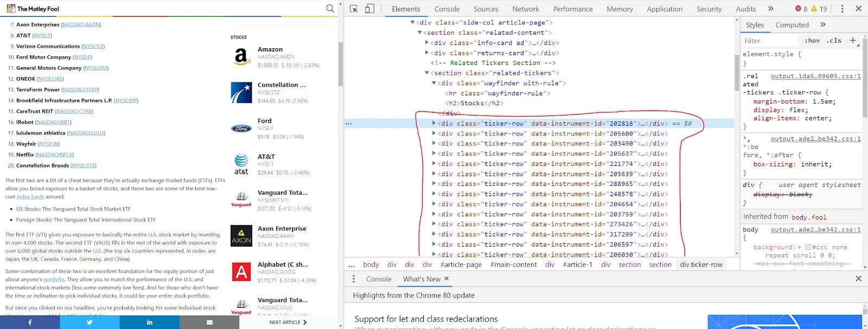
Task: Expand the returns-card div node
Action: (x=426, y=53)
